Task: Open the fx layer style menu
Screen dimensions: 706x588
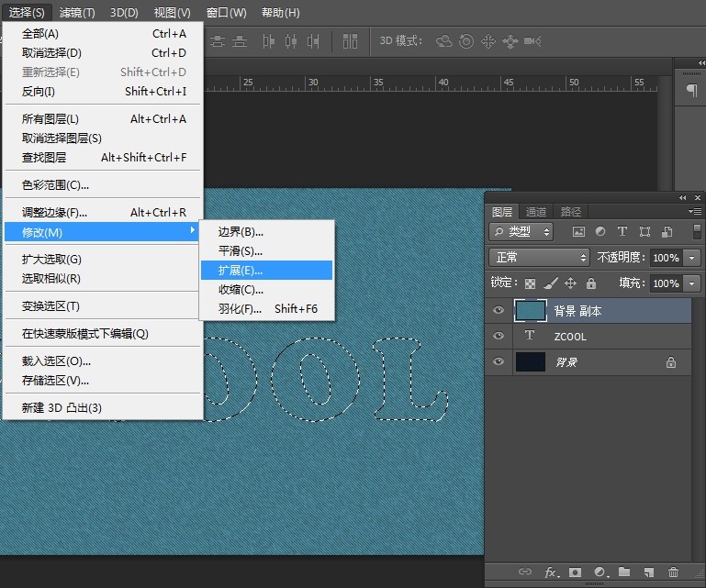Action: [551, 572]
